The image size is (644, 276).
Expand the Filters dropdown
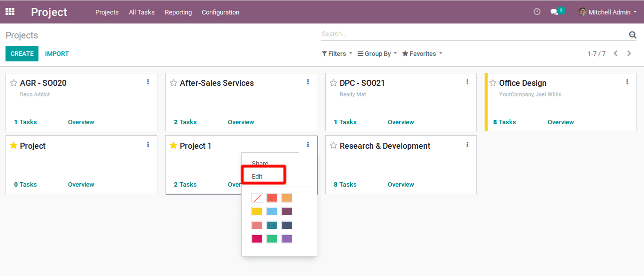(337, 53)
